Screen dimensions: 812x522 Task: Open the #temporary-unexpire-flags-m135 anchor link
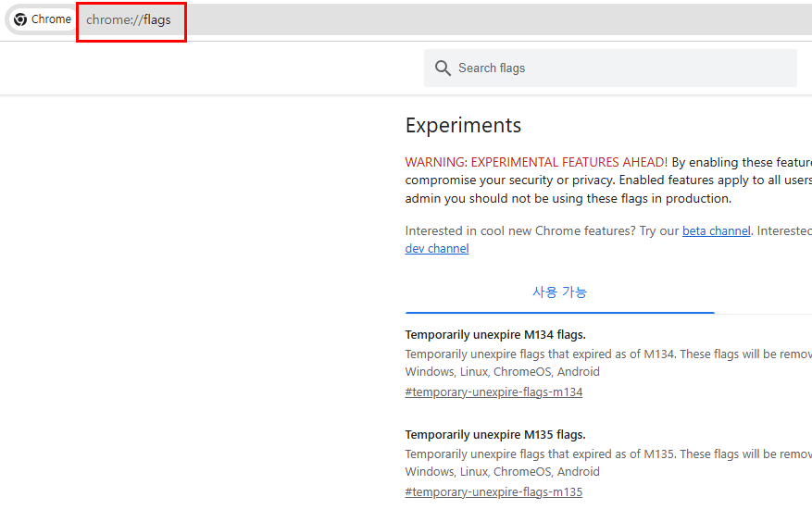pyautogui.click(x=493, y=492)
